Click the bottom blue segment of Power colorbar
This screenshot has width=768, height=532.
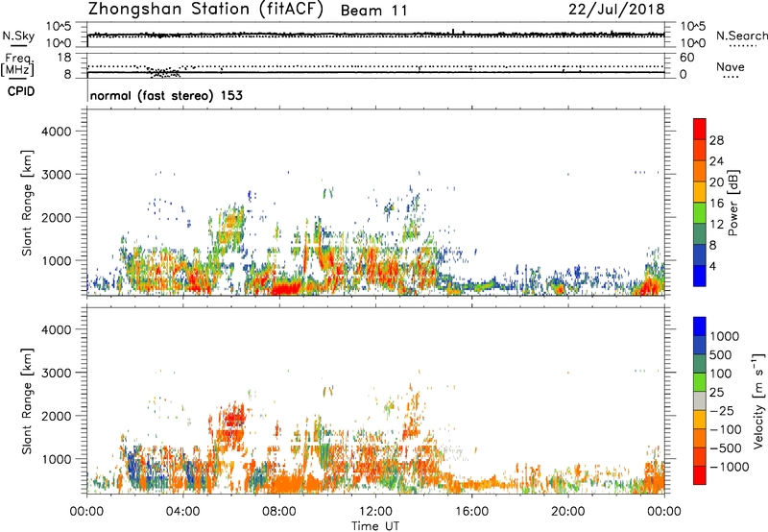point(702,273)
